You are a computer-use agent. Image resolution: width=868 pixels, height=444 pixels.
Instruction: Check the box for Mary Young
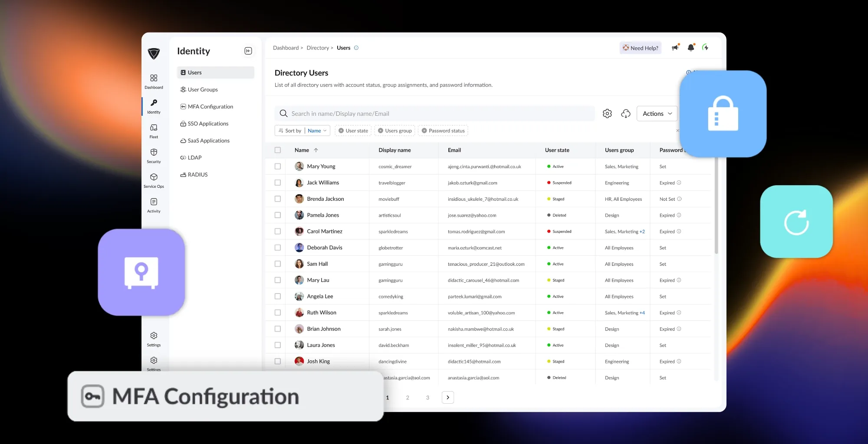pos(278,166)
